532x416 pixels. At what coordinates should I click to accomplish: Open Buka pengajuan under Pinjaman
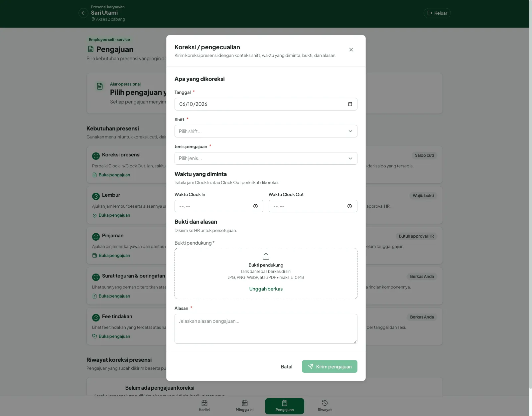(111, 256)
